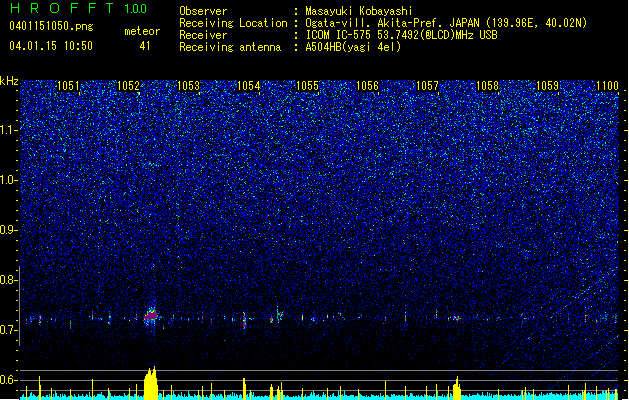Click the 1058 time marker
The image size is (629, 400).
[487, 86]
